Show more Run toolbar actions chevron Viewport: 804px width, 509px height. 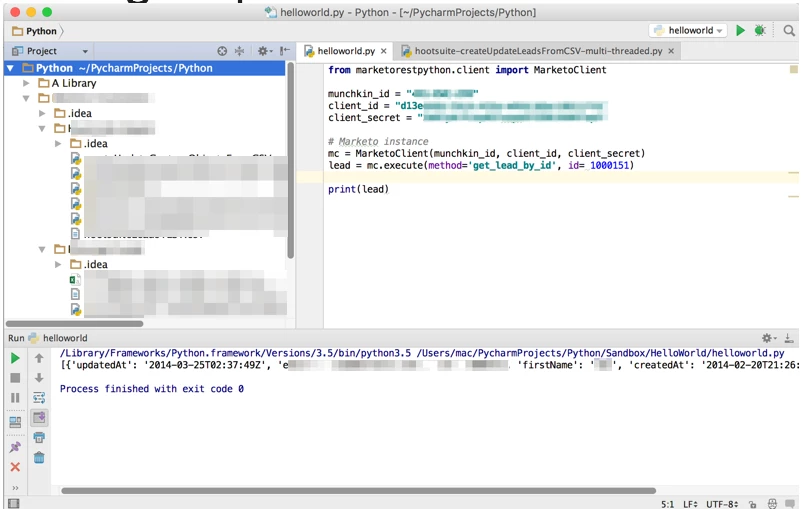(15, 488)
